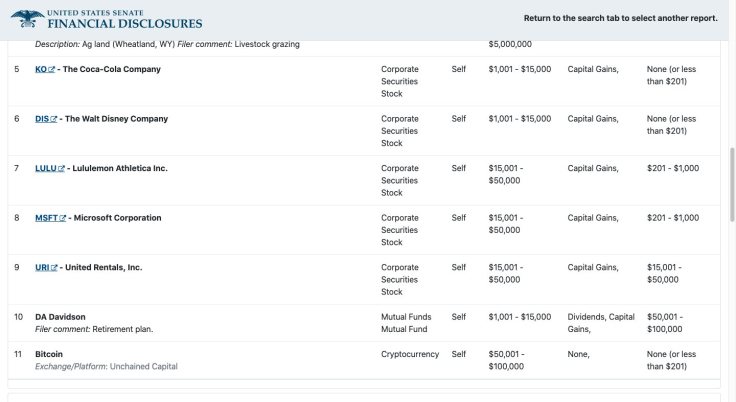Select the 'Bitcoin' asset name
736x402 pixels.
(49, 354)
